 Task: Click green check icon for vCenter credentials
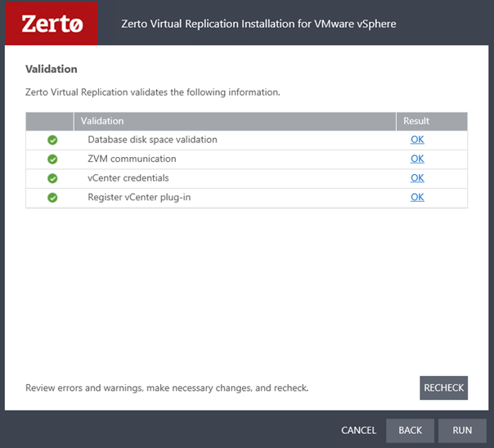(x=52, y=178)
